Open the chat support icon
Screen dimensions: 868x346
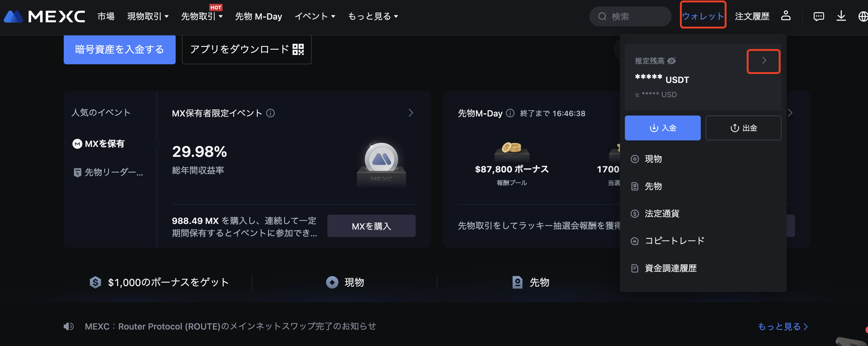pos(819,16)
